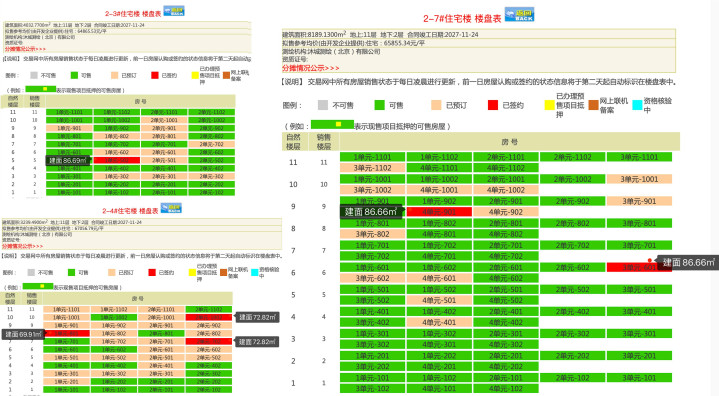Select red room 3单元-601 in 2-7# table

(x=639, y=267)
